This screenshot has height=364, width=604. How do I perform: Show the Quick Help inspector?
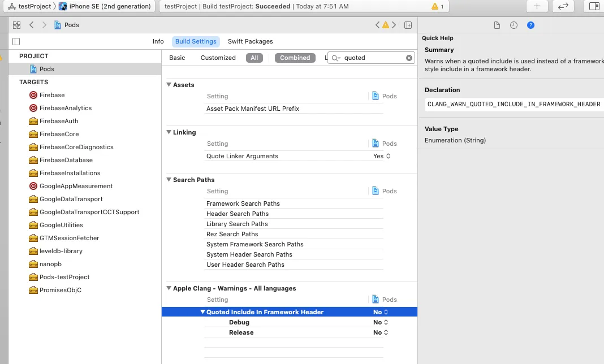(530, 25)
